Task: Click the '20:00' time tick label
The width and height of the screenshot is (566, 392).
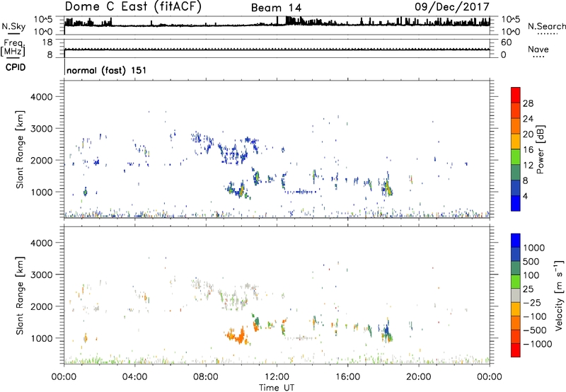Action: pos(418,377)
